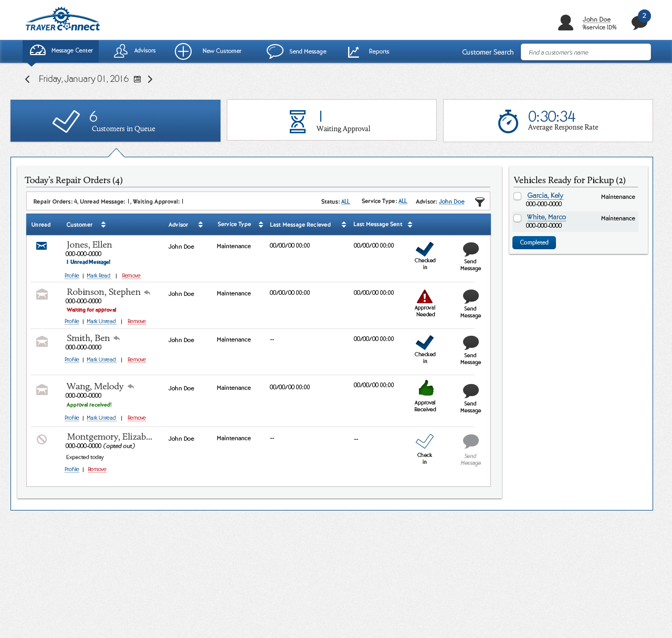This screenshot has width=672, height=638.
Task: Click the user avatar icon in header
Action: click(565, 23)
